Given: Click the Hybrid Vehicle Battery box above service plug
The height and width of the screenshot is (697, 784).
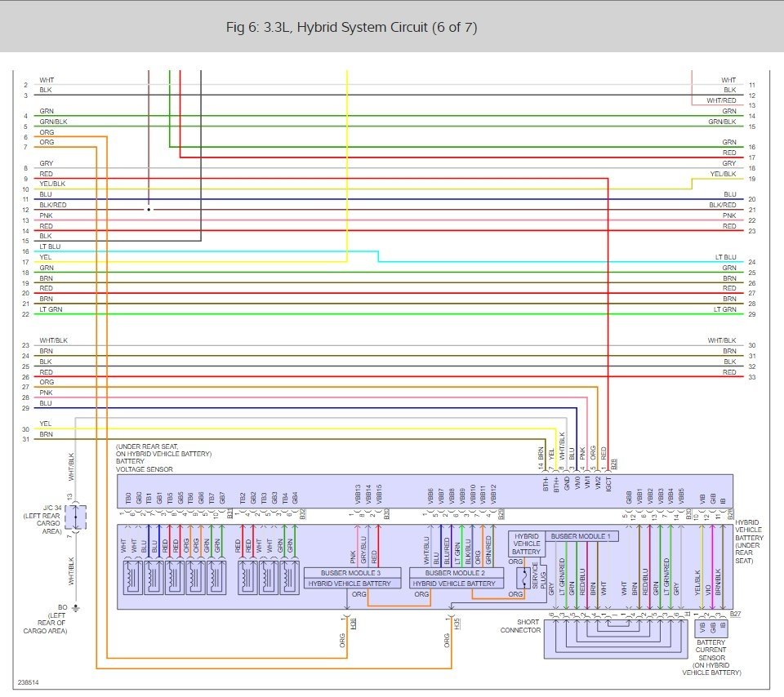Looking at the screenshot, I should [x=525, y=544].
